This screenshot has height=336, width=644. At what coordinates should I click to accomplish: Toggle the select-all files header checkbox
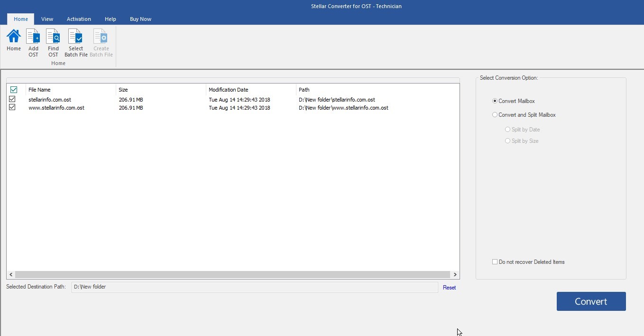point(14,90)
